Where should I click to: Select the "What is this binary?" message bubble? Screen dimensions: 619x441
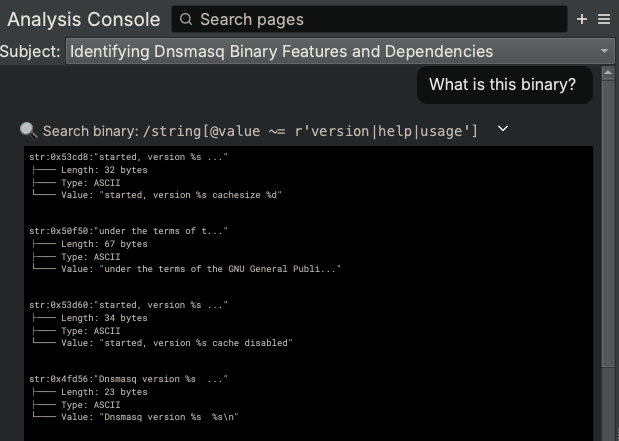click(502, 85)
